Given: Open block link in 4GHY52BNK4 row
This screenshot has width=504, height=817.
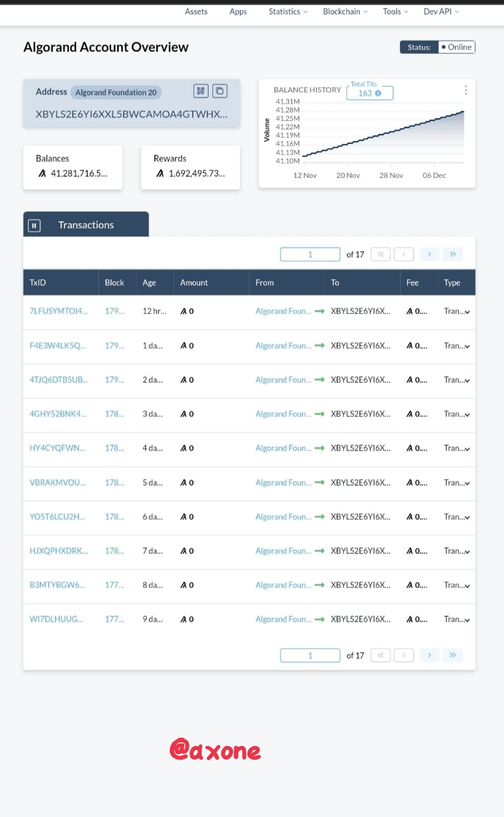Looking at the screenshot, I should [x=115, y=414].
